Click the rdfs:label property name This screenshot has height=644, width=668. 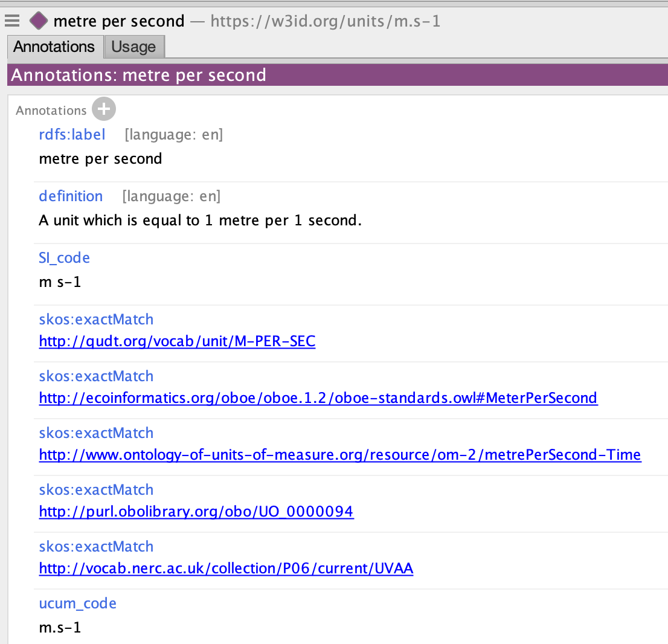[72, 134]
